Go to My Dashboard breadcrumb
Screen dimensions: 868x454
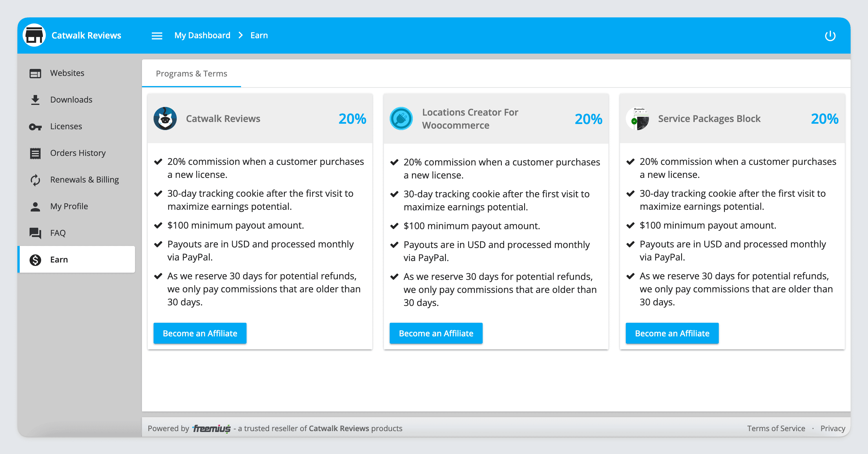[202, 35]
